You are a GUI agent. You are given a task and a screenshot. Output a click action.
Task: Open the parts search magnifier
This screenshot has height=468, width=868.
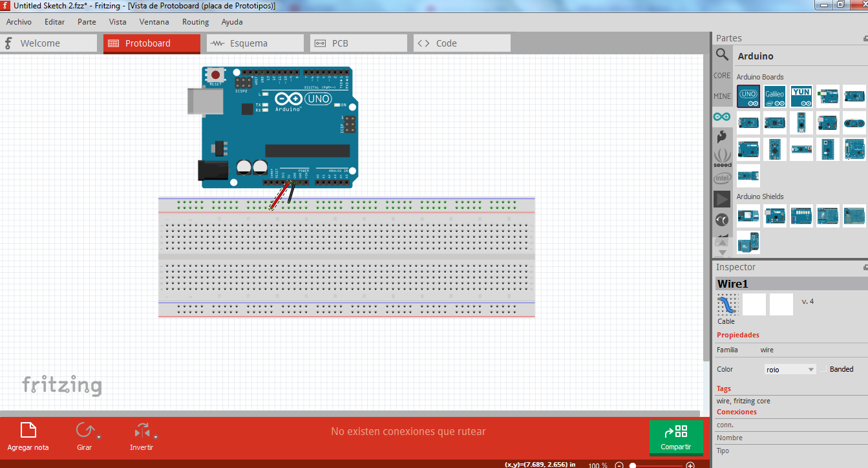(722, 56)
